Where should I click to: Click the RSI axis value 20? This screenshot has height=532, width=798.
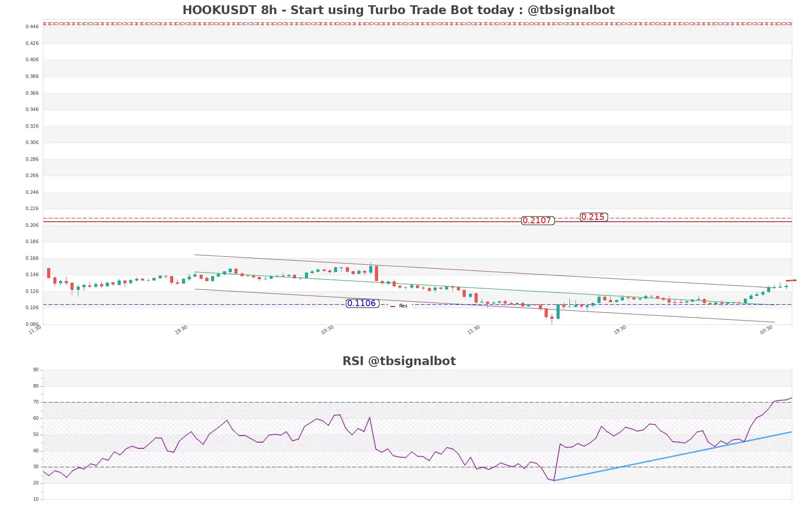36,483
